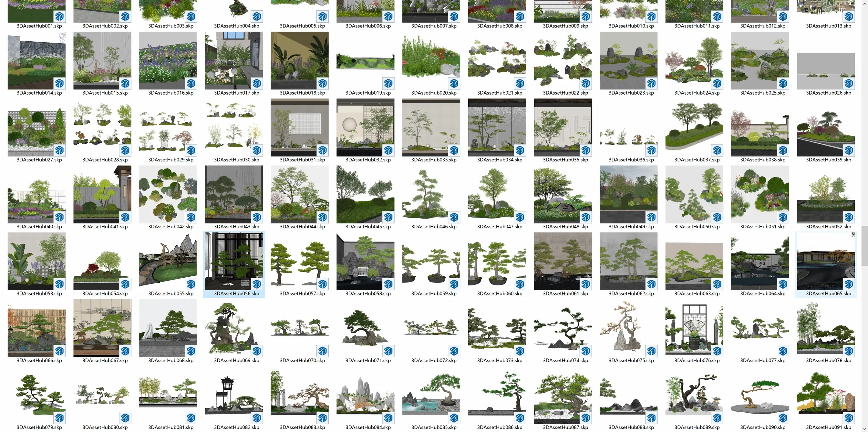Click the 3DAssetHub065.skp file name label
This screenshot has height=432, width=868.
coord(828,293)
